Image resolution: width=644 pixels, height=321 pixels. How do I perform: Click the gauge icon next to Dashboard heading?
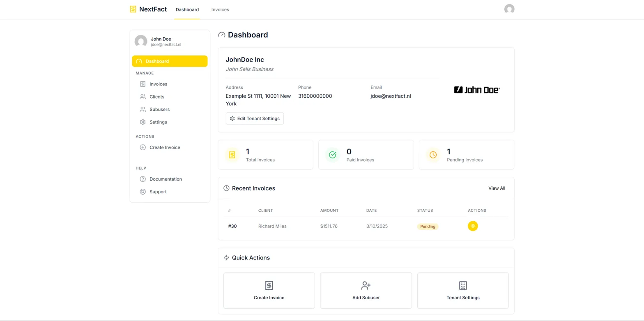[222, 35]
